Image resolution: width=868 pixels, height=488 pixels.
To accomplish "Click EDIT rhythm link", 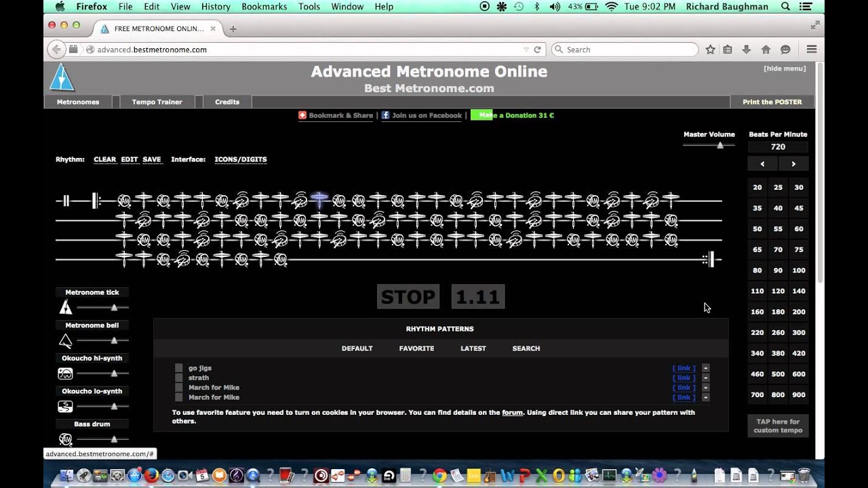I will (130, 159).
